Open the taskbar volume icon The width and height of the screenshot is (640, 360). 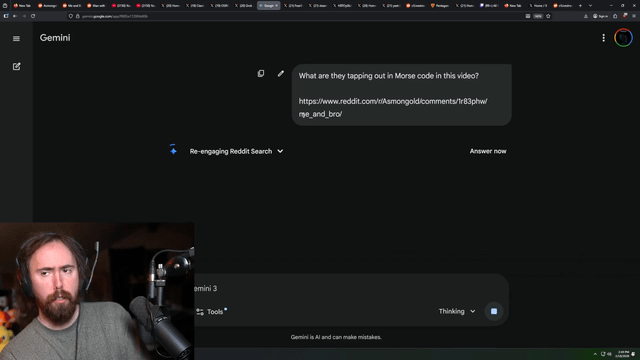[x=609, y=354]
